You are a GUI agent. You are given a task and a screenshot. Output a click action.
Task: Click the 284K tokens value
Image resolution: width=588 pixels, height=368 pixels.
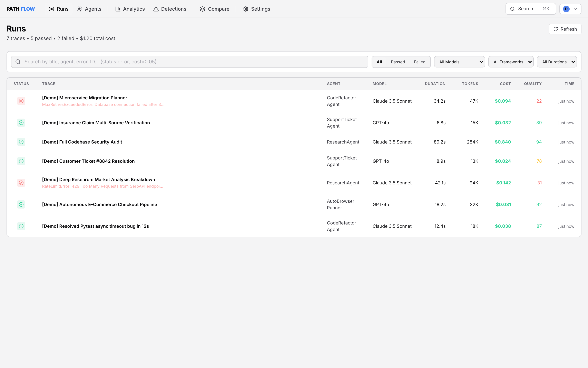[x=472, y=142]
